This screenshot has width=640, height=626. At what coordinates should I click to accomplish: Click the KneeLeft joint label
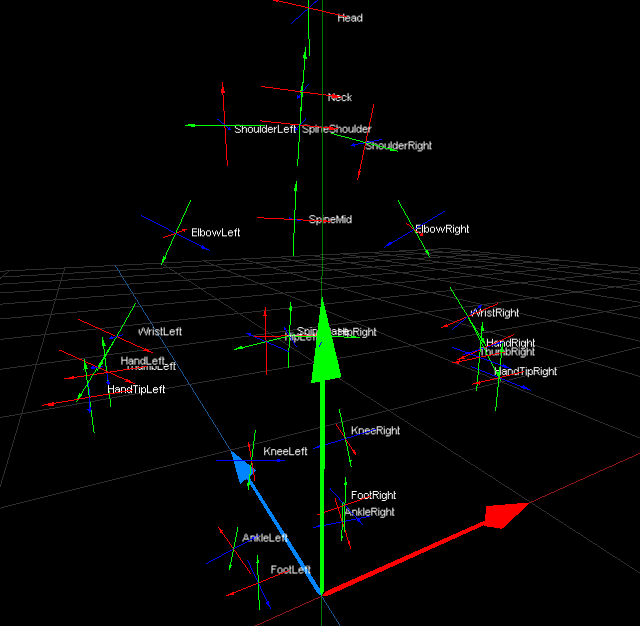[x=285, y=452]
